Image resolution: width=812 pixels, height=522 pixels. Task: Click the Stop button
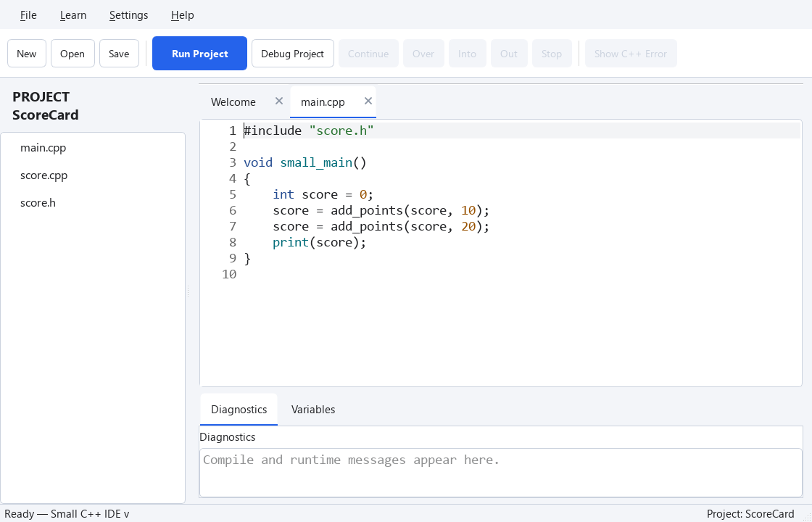coord(552,54)
